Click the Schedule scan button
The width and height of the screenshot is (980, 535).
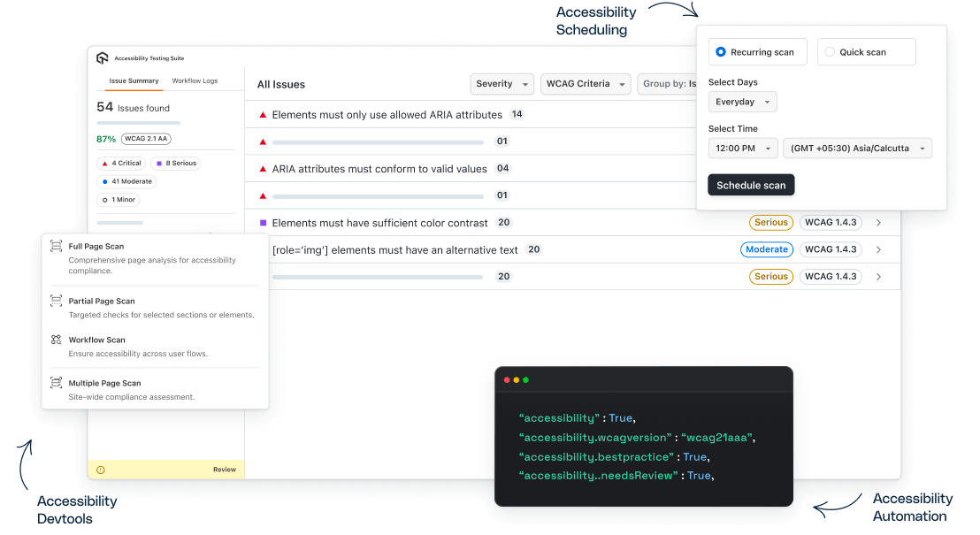tap(750, 186)
